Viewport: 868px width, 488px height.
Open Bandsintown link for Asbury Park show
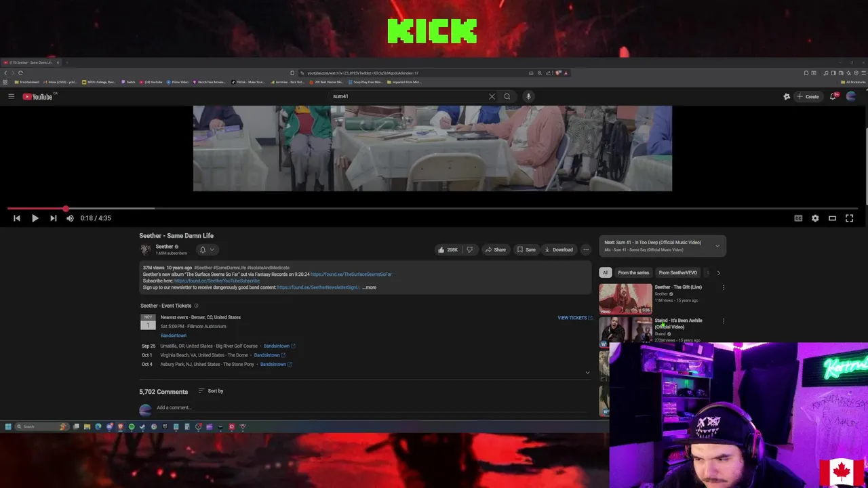point(276,365)
